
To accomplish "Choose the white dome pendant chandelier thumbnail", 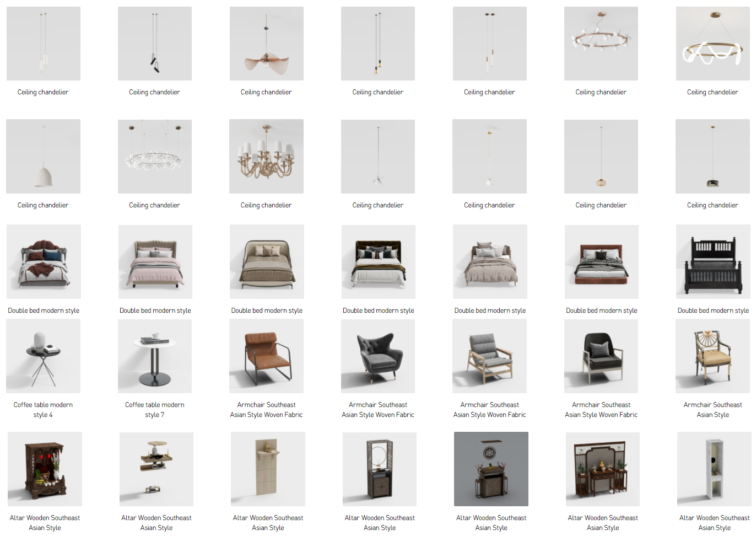I will coord(43,156).
